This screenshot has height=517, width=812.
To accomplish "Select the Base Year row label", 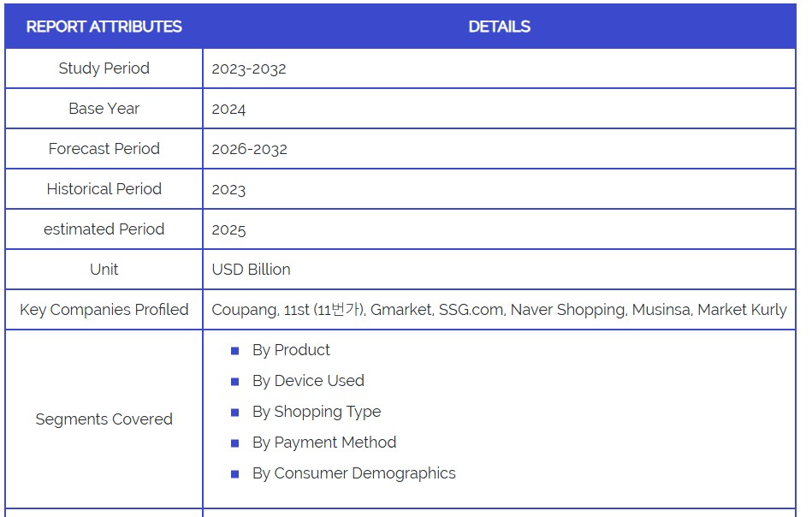I will click(x=104, y=109).
